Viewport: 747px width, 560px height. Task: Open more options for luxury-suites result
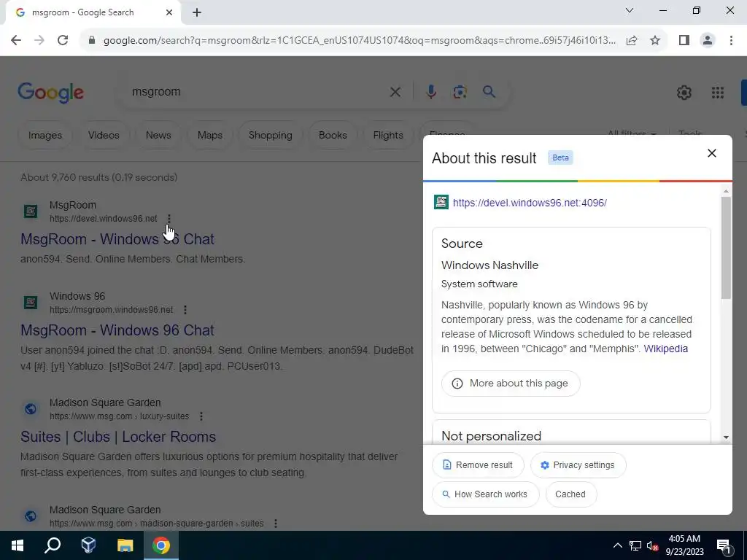pyautogui.click(x=201, y=416)
